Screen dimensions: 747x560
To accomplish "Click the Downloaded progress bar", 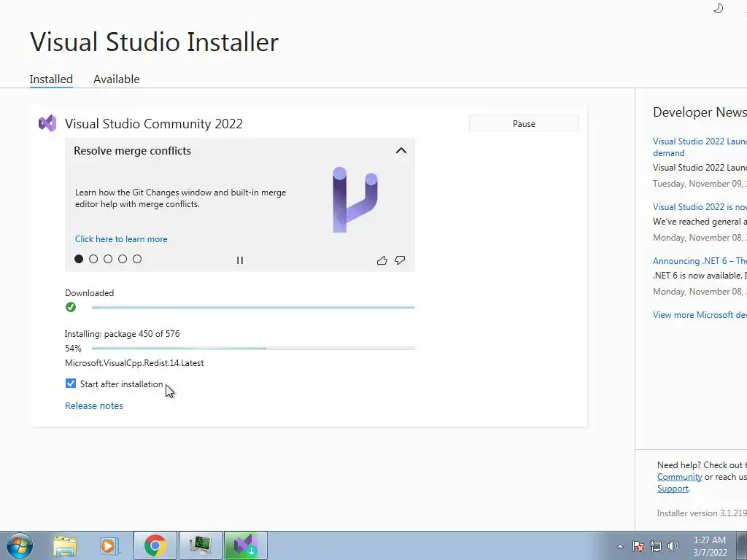I will [x=253, y=308].
